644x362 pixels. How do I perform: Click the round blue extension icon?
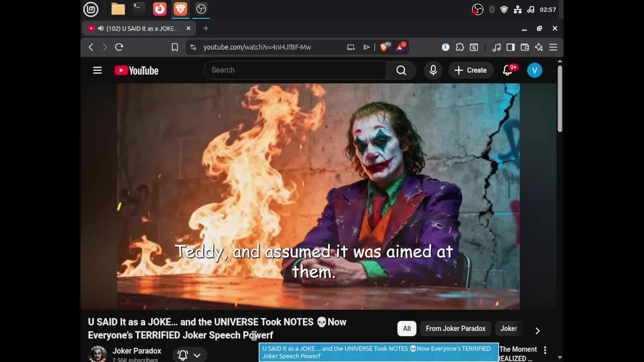click(x=445, y=47)
